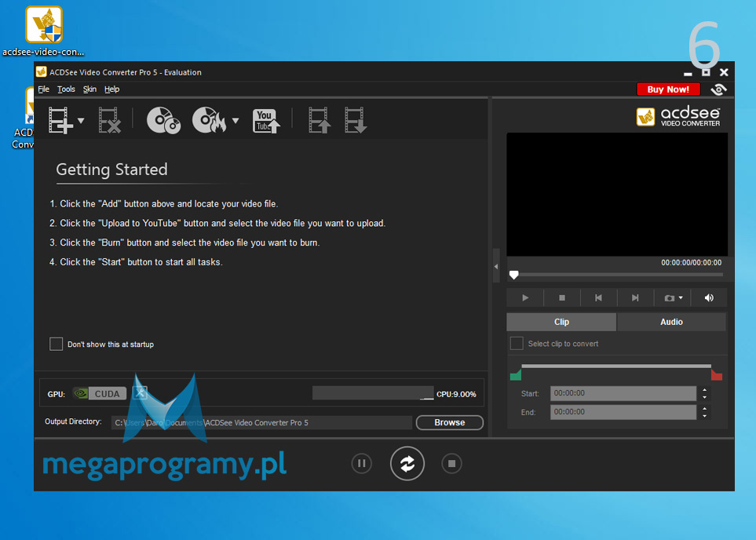Go to previous frame in preview
756x540 pixels.
[x=598, y=298]
